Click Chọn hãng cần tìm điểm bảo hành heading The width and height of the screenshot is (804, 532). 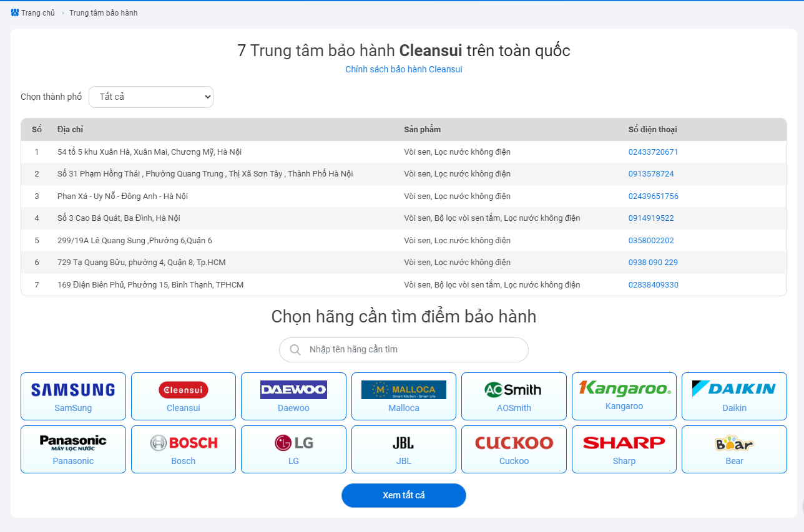coord(404,317)
